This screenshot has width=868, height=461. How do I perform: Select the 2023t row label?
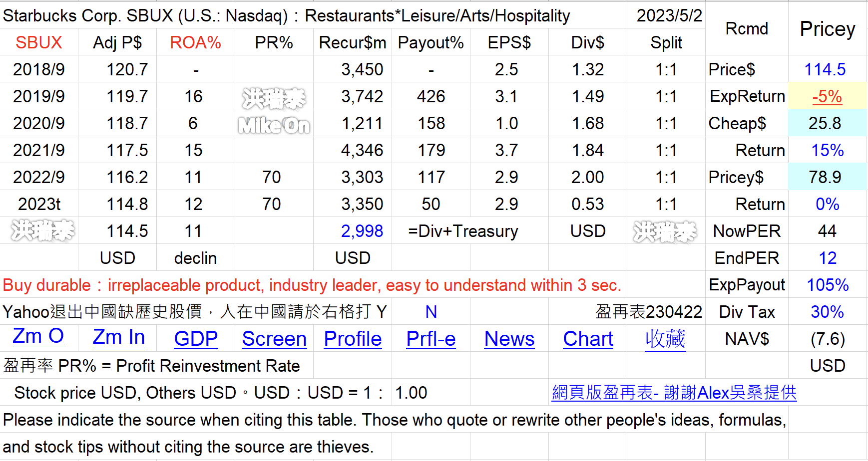(39, 204)
